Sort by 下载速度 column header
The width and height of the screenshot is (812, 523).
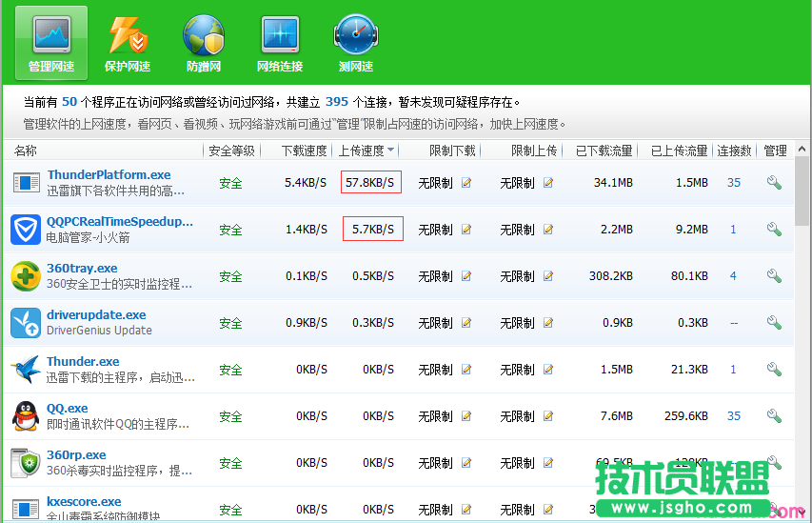coord(304,151)
